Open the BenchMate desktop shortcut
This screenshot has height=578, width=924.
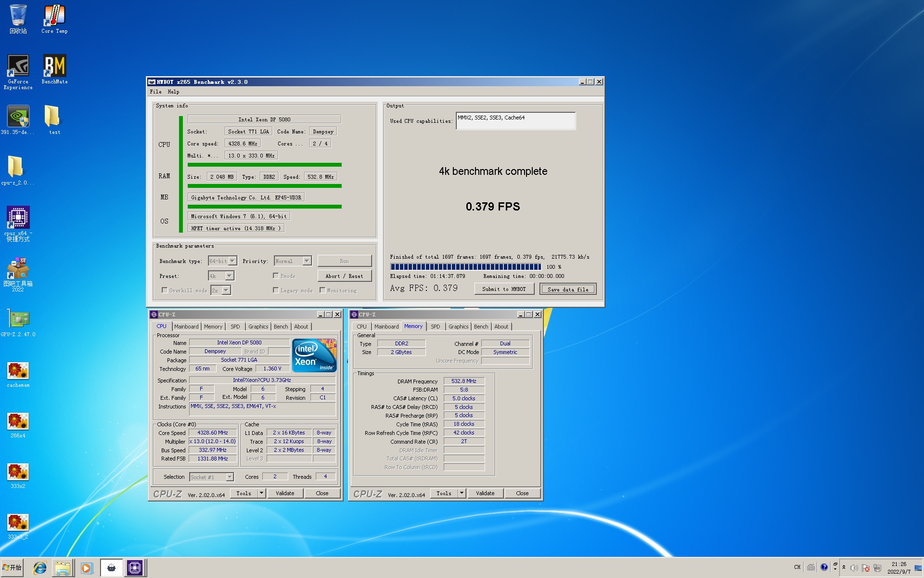point(54,70)
